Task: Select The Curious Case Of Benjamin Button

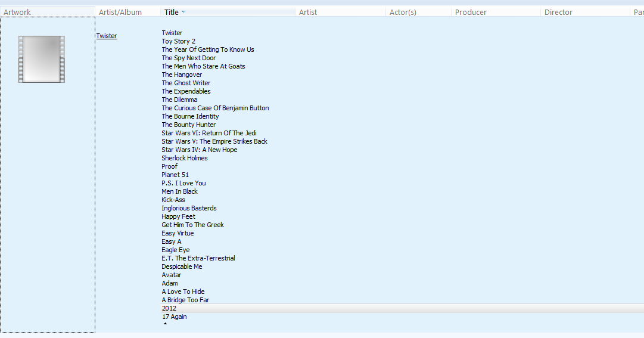Action: [x=215, y=108]
